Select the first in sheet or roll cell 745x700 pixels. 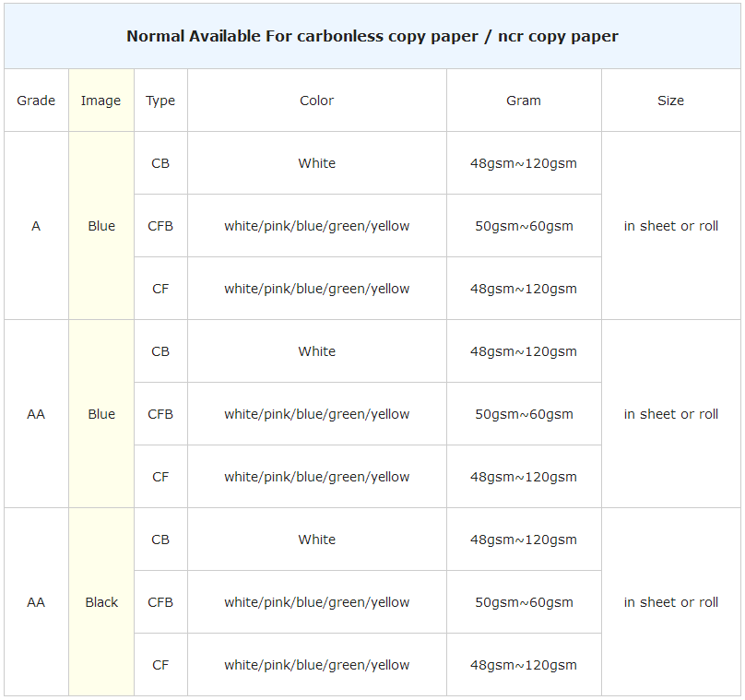[671, 226]
